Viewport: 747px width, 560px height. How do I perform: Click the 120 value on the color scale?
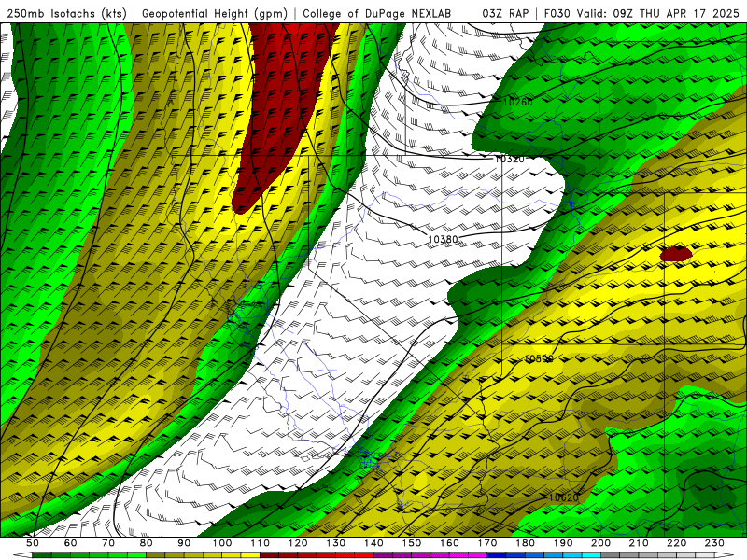tap(298, 543)
